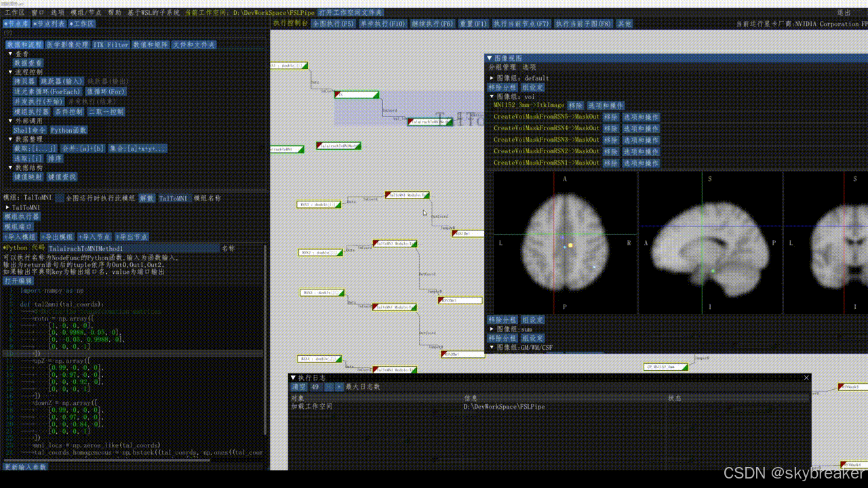The width and height of the screenshot is (868, 488).
Task: Edit the TalToMNI 模组名称 field
Action: [175, 198]
